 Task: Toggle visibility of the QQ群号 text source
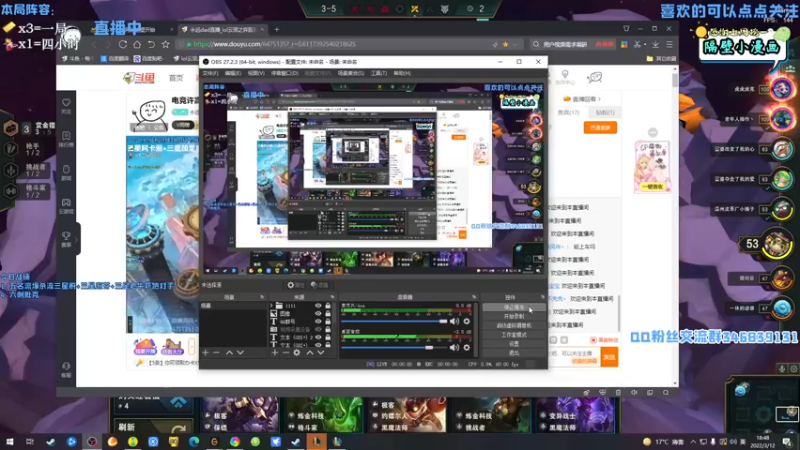(x=318, y=321)
